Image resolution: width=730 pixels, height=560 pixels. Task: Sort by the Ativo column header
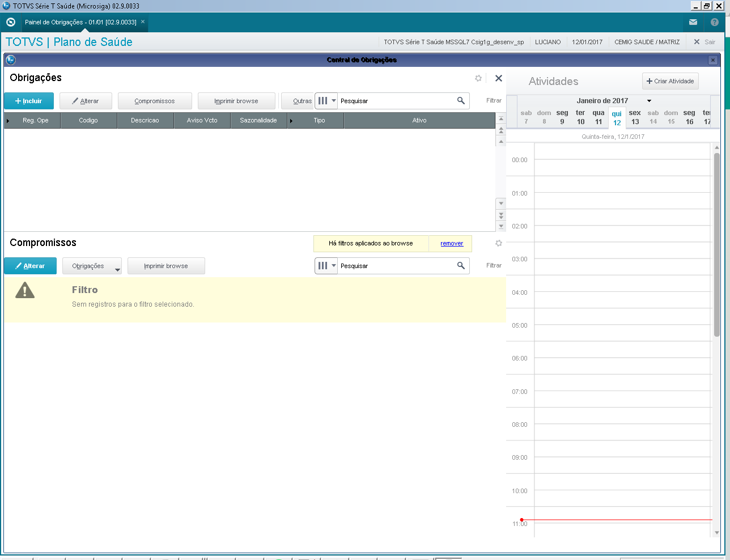click(419, 121)
